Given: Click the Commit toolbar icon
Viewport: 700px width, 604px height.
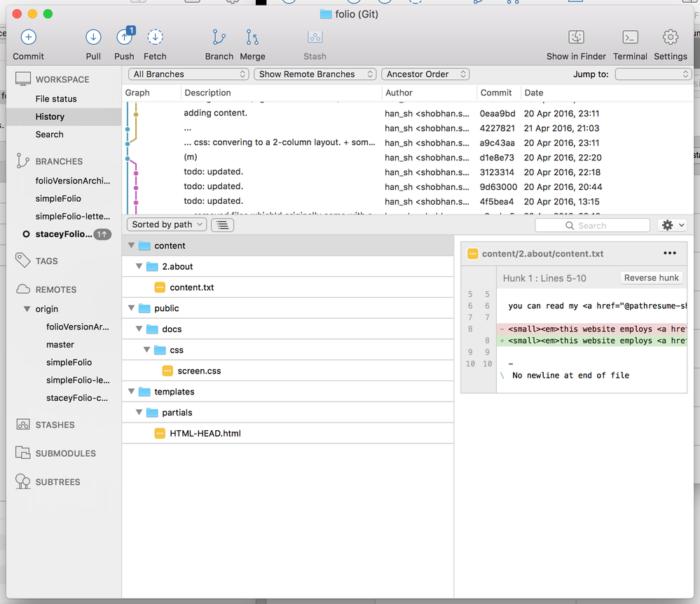Looking at the screenshot, I should click(x=29, y=38).
